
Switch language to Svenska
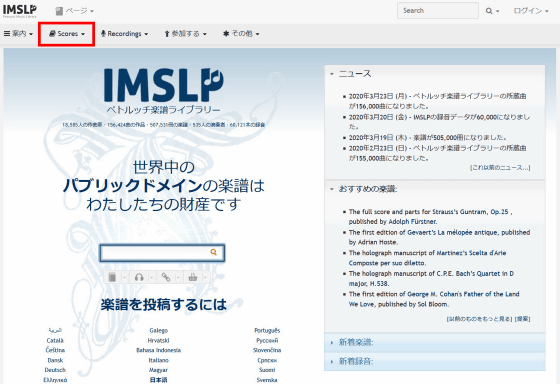click(267, 380)
